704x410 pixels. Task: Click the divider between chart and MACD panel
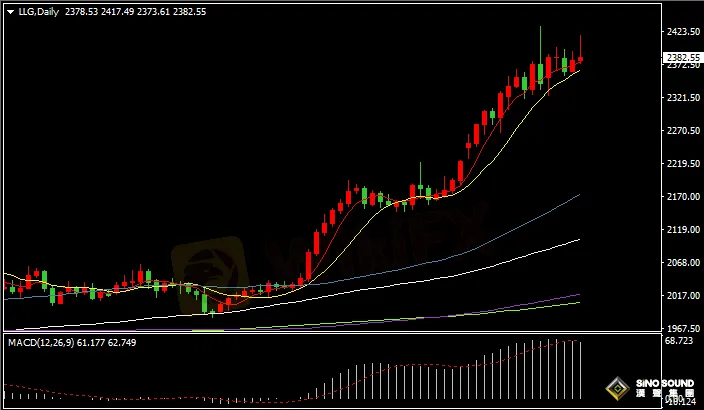coord(330,333)
